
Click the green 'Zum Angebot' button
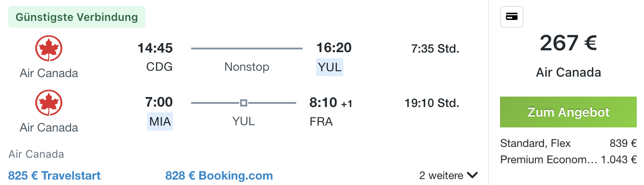568,112
